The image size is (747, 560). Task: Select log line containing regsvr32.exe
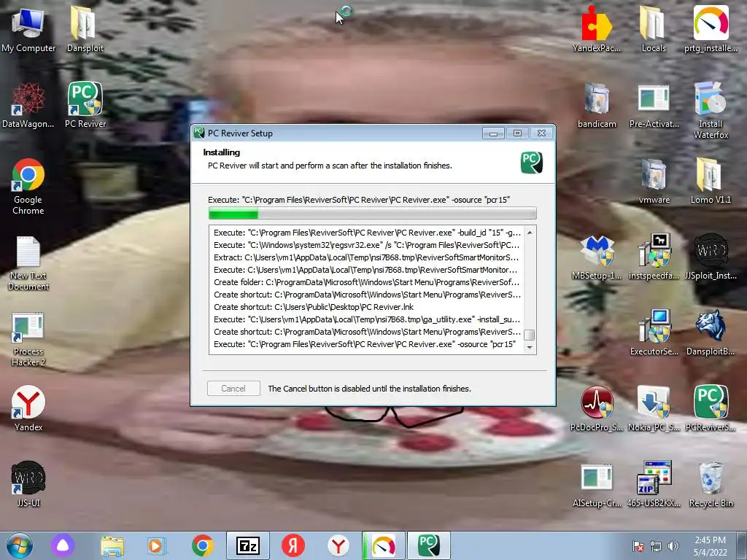(367, 245)
